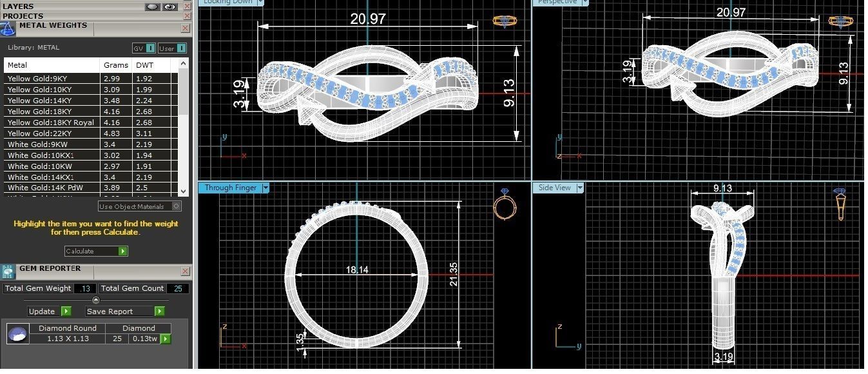This screenshot has width=868, height=374.
Task: Click the METAL WEIGHTS panel title
Action: coord(53,25)
